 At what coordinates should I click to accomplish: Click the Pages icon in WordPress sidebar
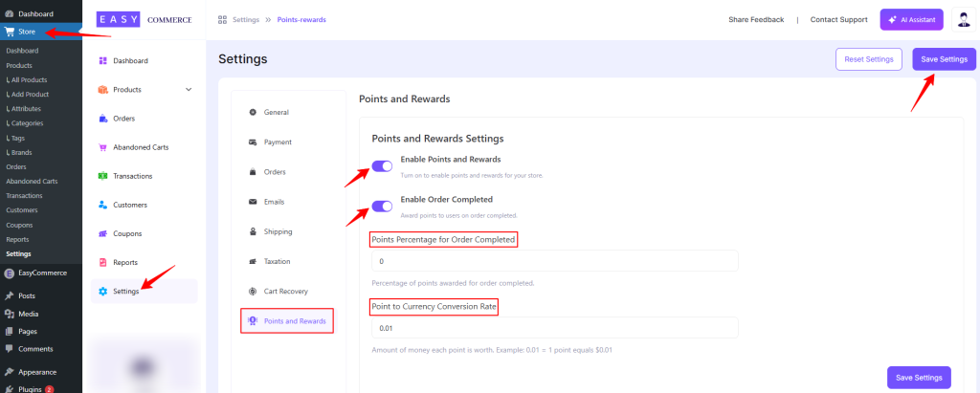10,331
